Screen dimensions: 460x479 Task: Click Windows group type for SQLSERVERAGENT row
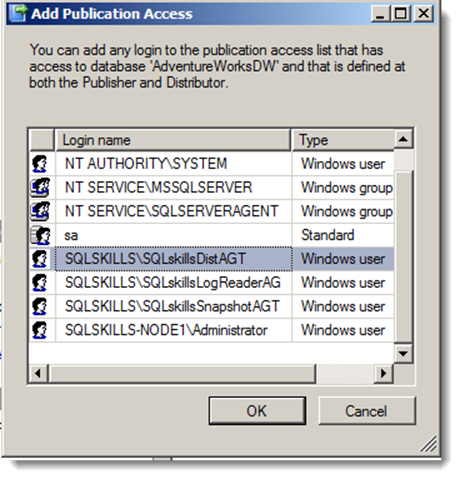point(343,211)
